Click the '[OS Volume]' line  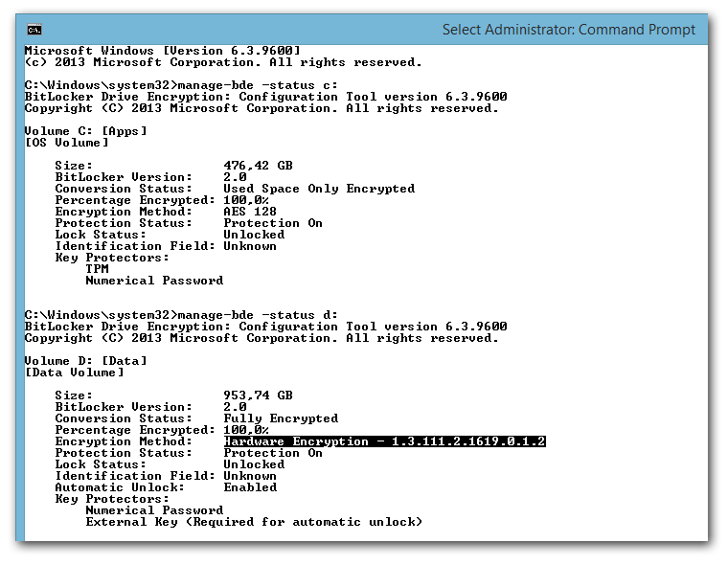click(66, 143)
